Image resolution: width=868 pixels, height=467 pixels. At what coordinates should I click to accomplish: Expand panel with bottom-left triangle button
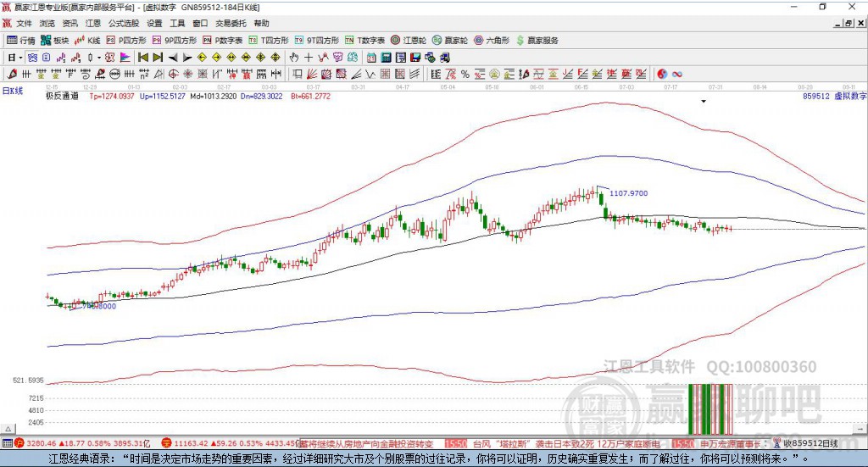(x=8, y=429)
